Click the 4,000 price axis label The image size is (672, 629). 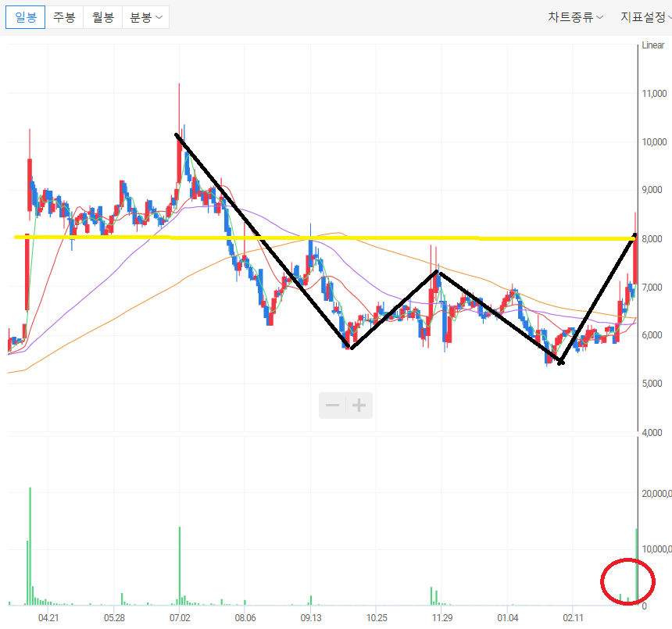[652, 432]
